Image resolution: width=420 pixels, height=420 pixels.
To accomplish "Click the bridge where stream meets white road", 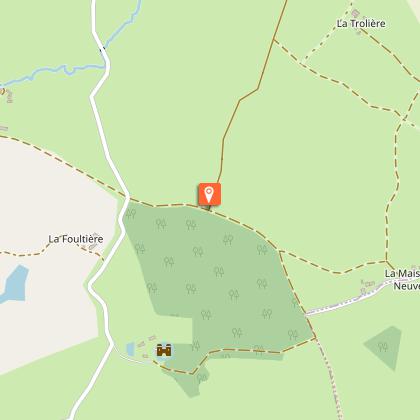I will pos(103,50).
